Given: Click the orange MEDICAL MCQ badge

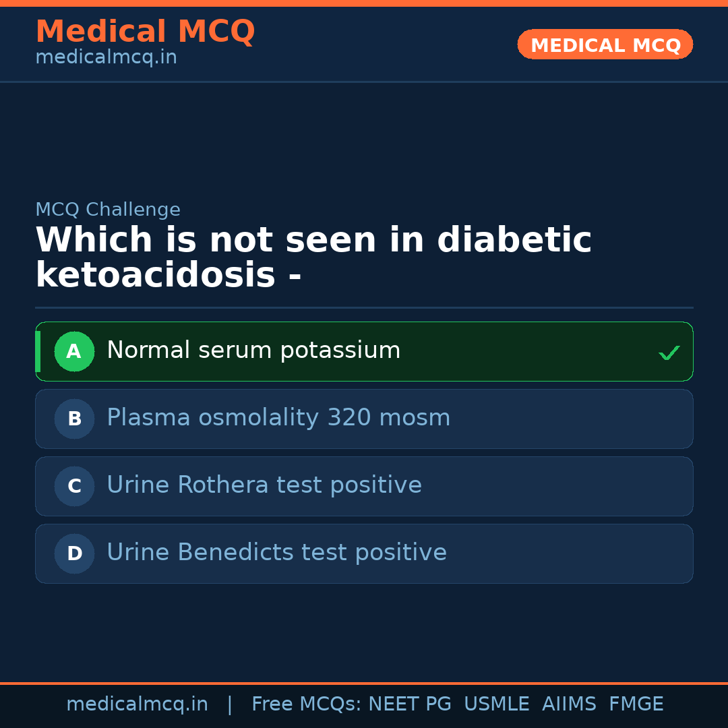Looking at the screenshot, I should 605,44.
